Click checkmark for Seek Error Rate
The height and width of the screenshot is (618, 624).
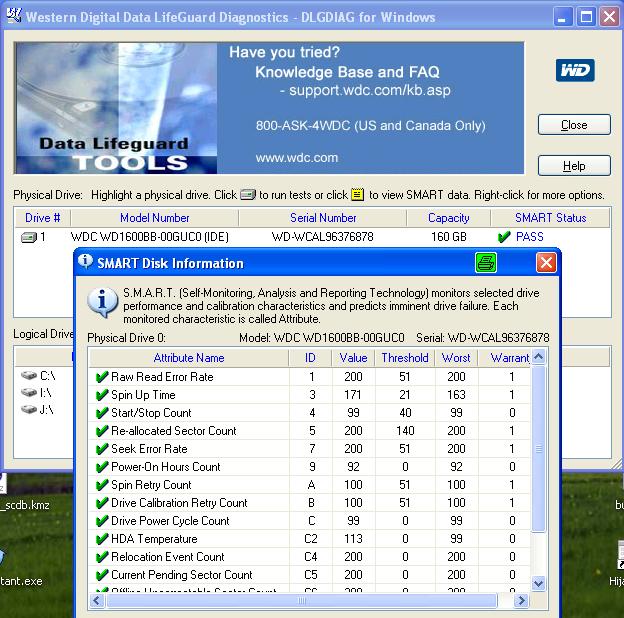[x=102, y=449]
